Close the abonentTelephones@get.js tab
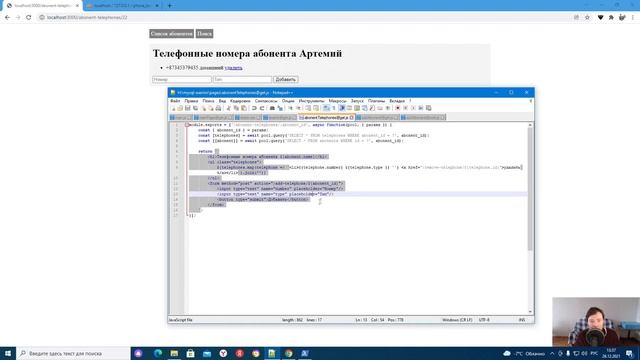Image resolution: width=640 pixels, height=360 pixels. [351, 118]
